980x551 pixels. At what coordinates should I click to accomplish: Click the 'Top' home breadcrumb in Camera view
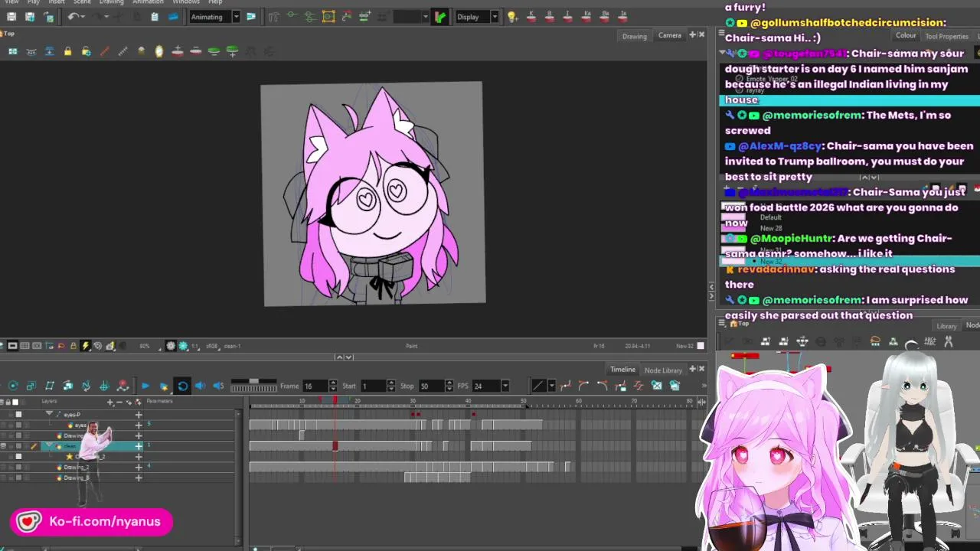pyautogui.click(x=9, y=33)
